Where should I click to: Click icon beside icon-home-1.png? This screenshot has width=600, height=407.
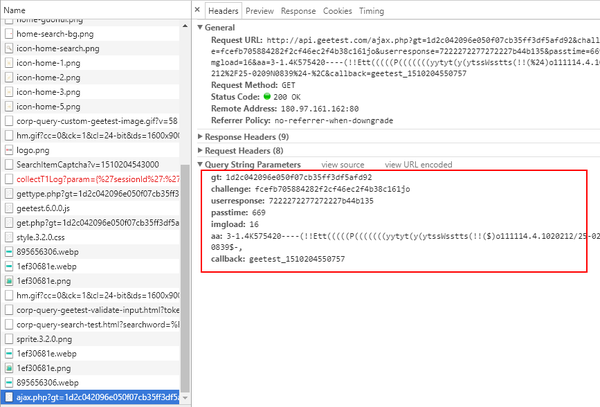coord(9,63)
